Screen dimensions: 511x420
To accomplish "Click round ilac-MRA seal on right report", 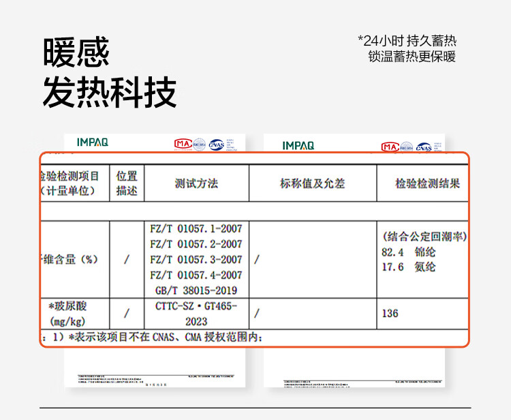I will click(407, 147).
